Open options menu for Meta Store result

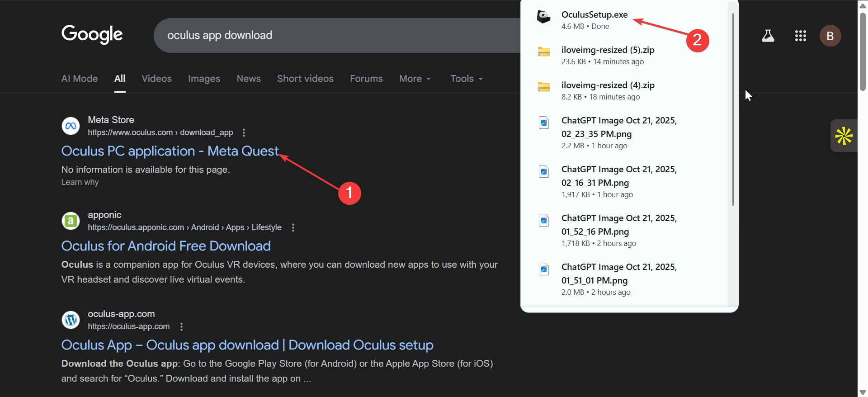point(244,132)
